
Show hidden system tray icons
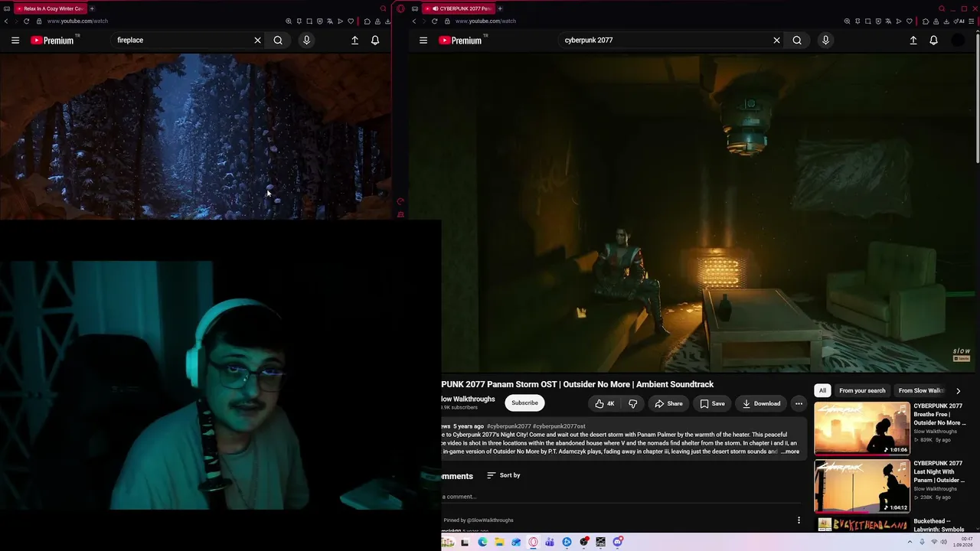coord(910,543)
